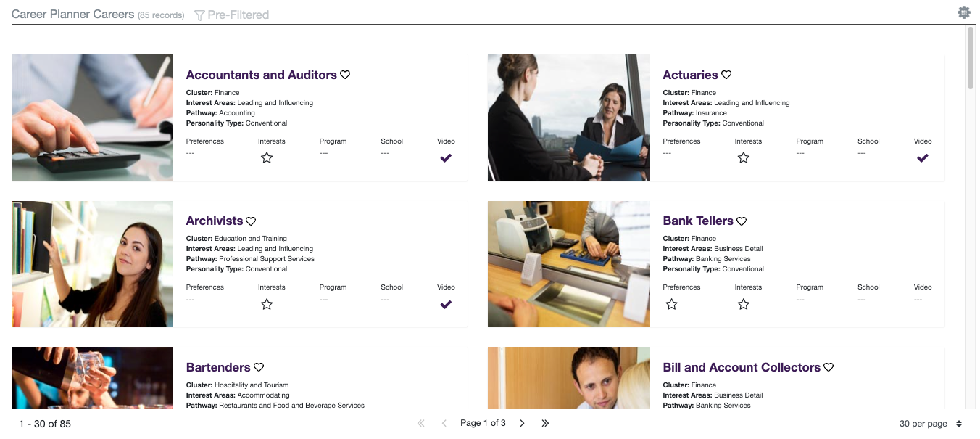Click Pathway: Professional Support Services text
980x439 pixels.
tap(251, 259)
